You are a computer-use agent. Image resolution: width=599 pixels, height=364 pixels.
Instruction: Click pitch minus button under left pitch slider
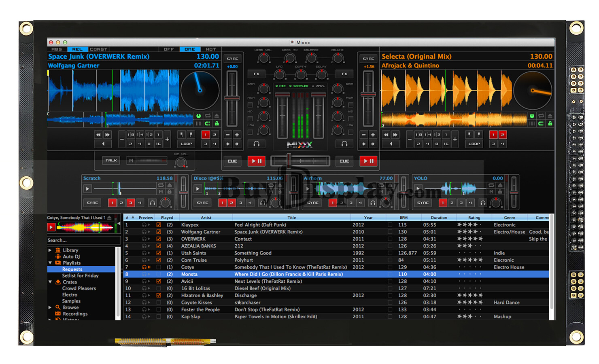point(228,135)
